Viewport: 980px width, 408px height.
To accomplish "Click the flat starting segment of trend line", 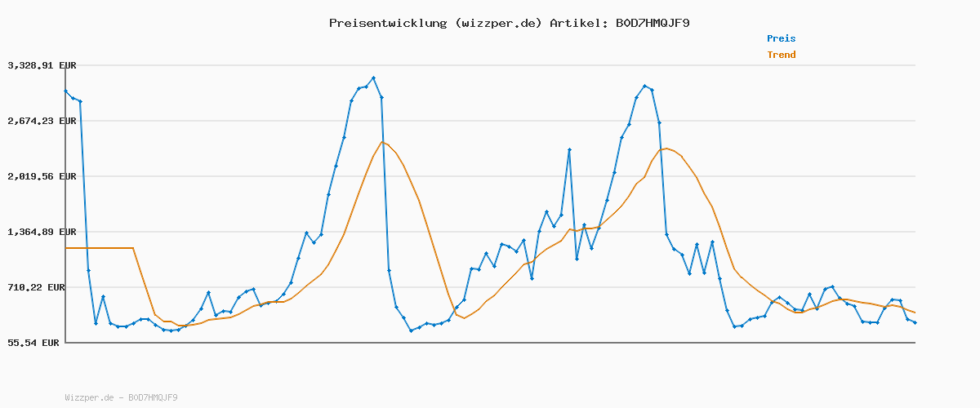I will click(98, 248).
